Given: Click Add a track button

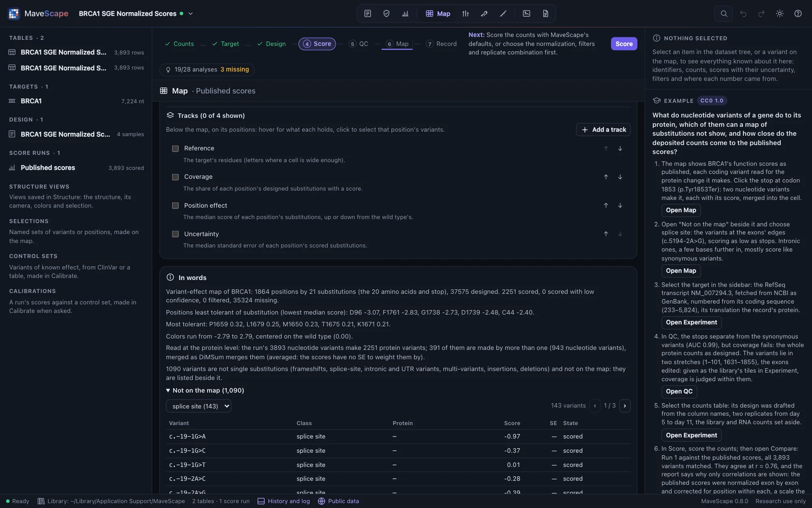Looking at the screenshot, I should pyautogui.click(x=603, y=130).
